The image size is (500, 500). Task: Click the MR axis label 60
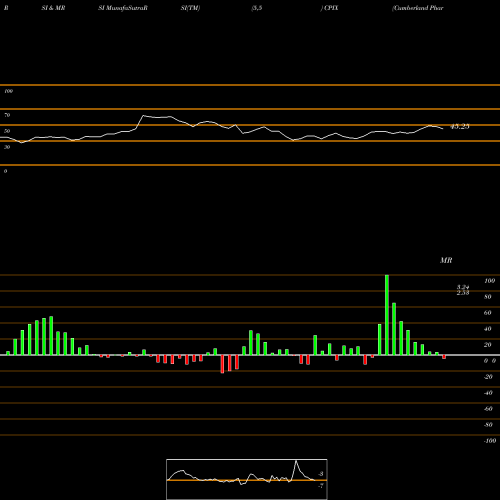pyautogui.click(x=488, y=313)
